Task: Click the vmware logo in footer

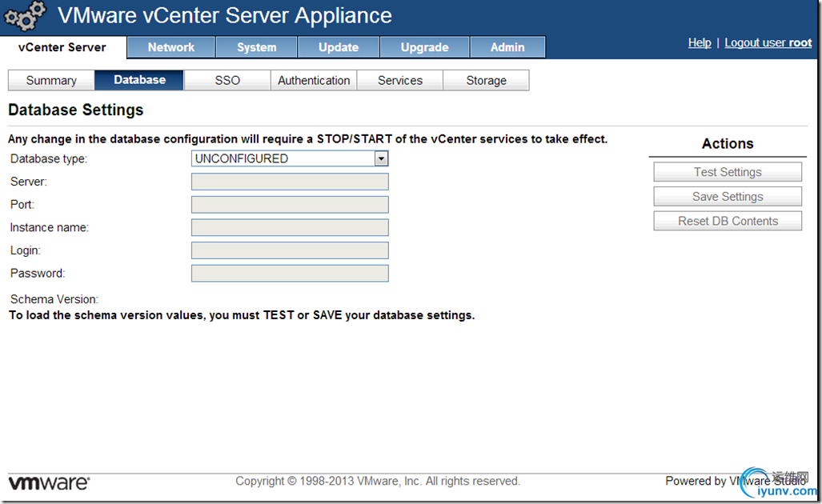Action: click(x=49, y=482)
